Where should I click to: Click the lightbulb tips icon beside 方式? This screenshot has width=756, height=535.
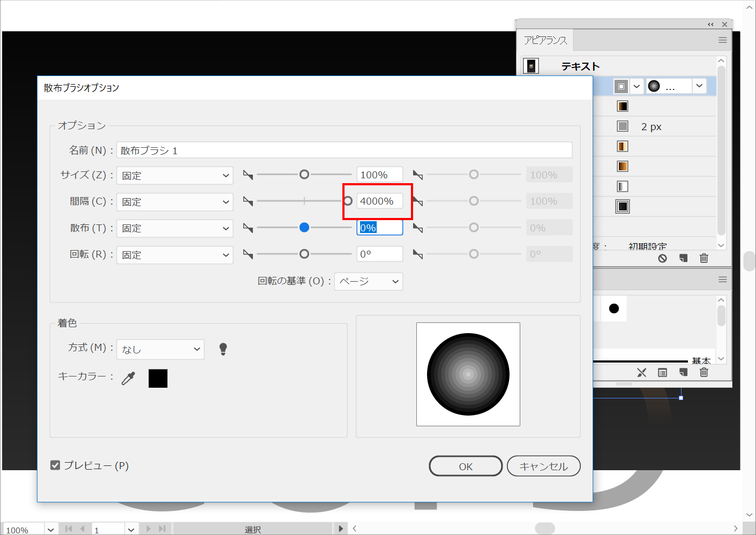pyautogui.click(x=223, y=349)
